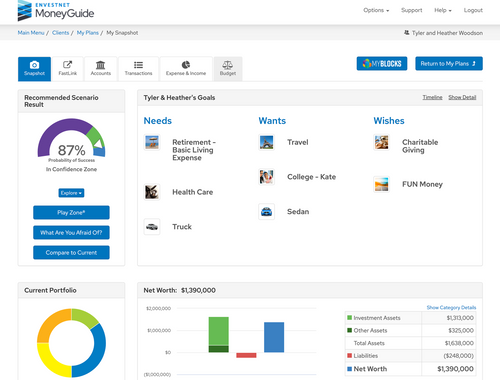Image resolution: width=500 pixels, height=380 pixels.
Task: Click red Liabilities legend swatch
Action: pos(349,356)
